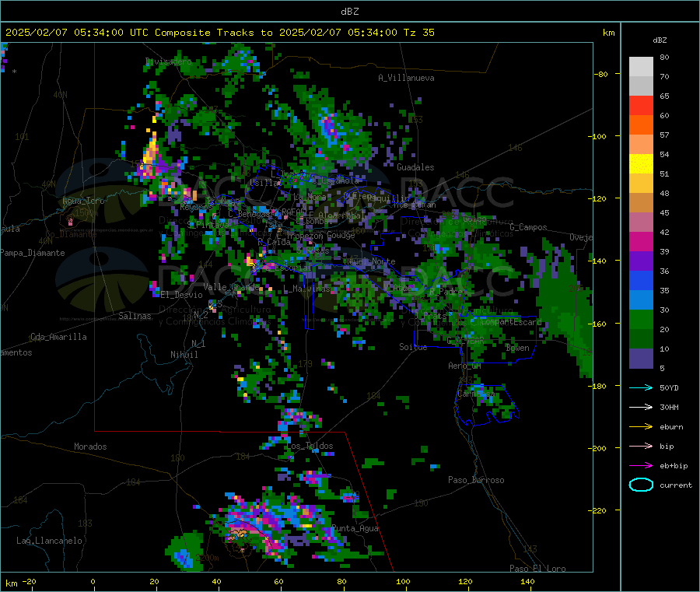Image resolution: width=700 pixels, height=592 pixels.
Task: Click the Cda_Amarilla map label
Action: click(58, 337)
